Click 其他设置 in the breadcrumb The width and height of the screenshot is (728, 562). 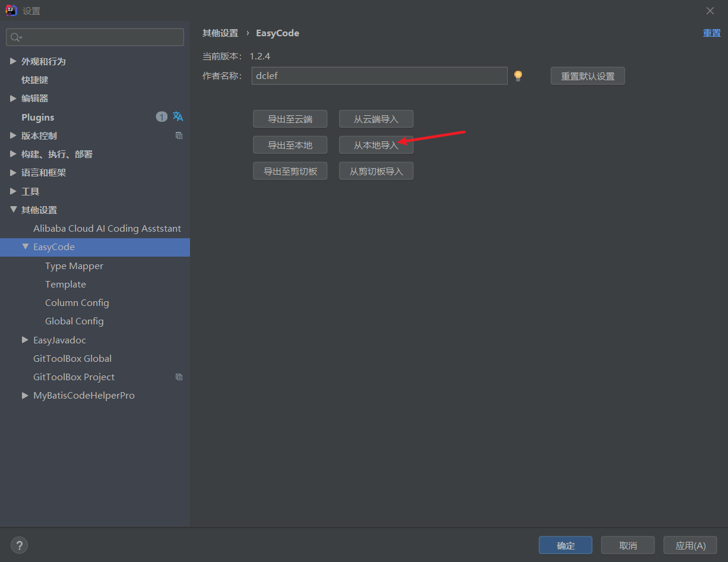pos(220,33)
